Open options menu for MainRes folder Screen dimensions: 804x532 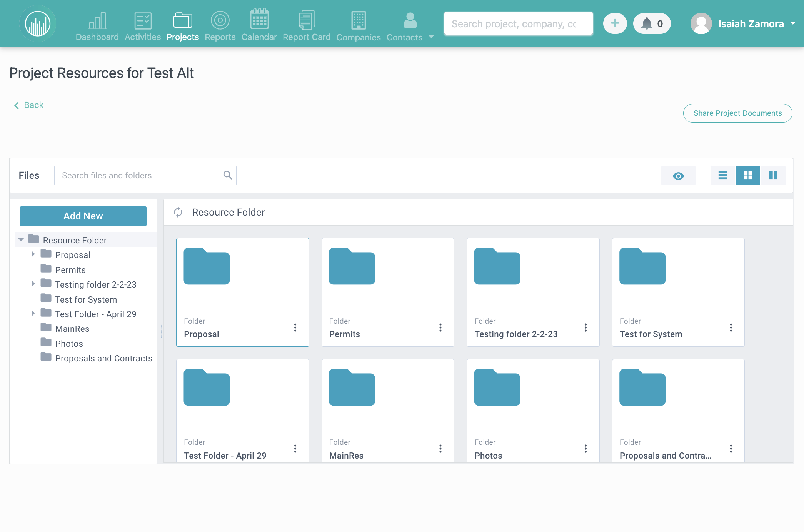point(440,449)
